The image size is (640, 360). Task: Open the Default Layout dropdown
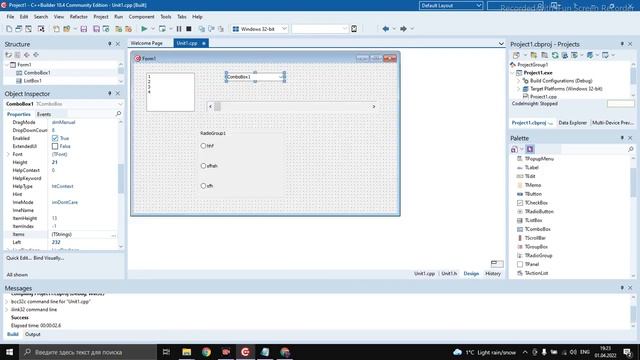point(479,6)
